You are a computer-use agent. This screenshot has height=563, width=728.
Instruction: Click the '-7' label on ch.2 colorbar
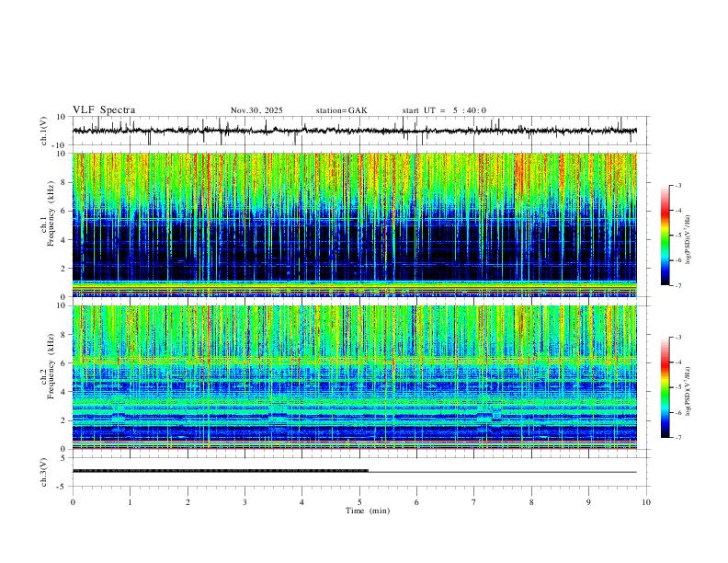[677, 438]
